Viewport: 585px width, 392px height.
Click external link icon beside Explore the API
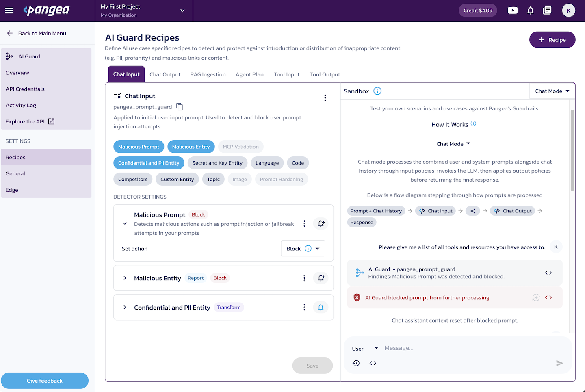pyautogui.click(x=51, y=121)
